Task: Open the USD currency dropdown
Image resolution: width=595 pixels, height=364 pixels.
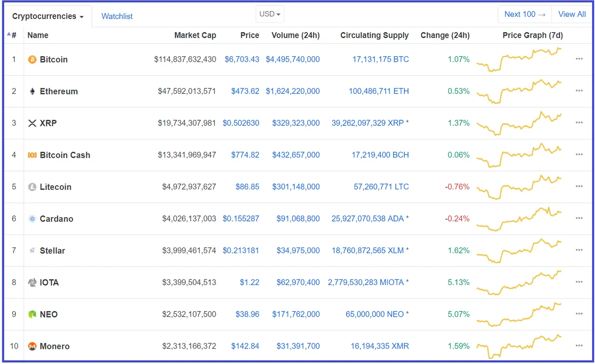Action: (270, 14)
